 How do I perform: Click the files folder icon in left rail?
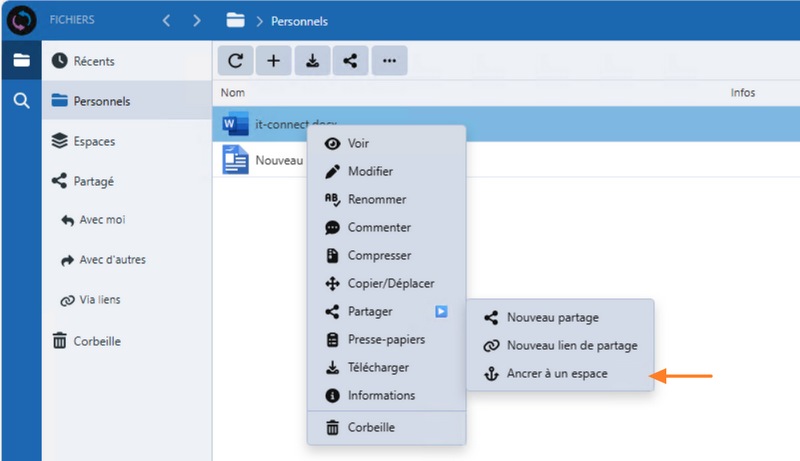tap(21, 61)
